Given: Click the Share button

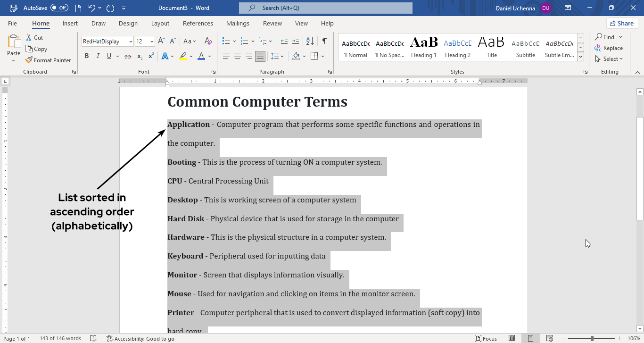Looking at the screenshot, I should point(622,23).
